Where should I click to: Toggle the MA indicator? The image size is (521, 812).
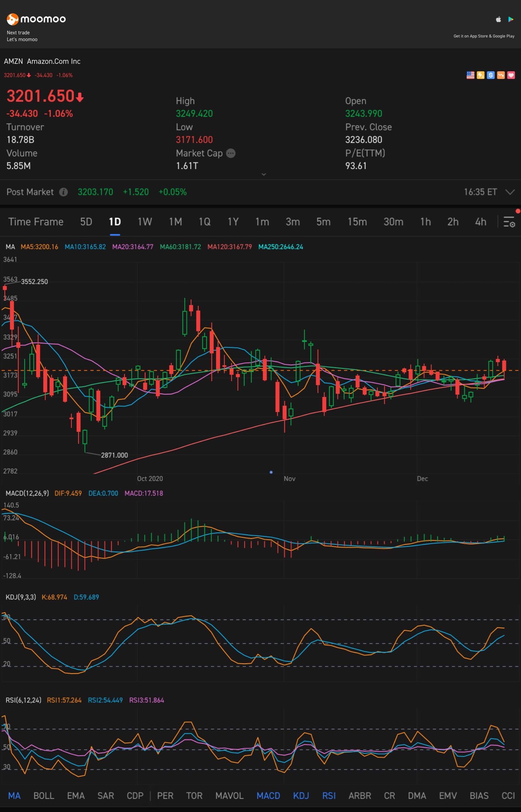coord(14,796)
